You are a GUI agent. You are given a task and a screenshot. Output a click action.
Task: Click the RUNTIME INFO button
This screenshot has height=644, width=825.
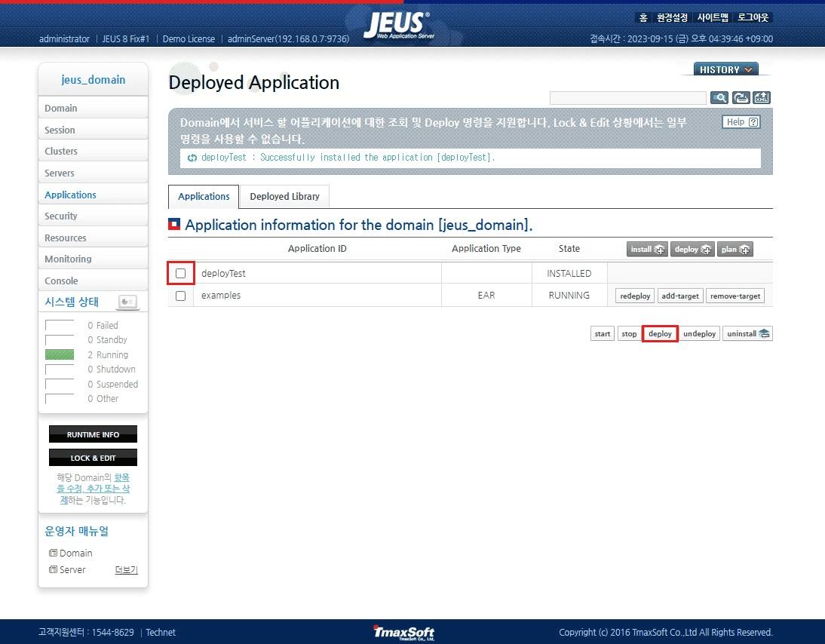click(93, 434)
